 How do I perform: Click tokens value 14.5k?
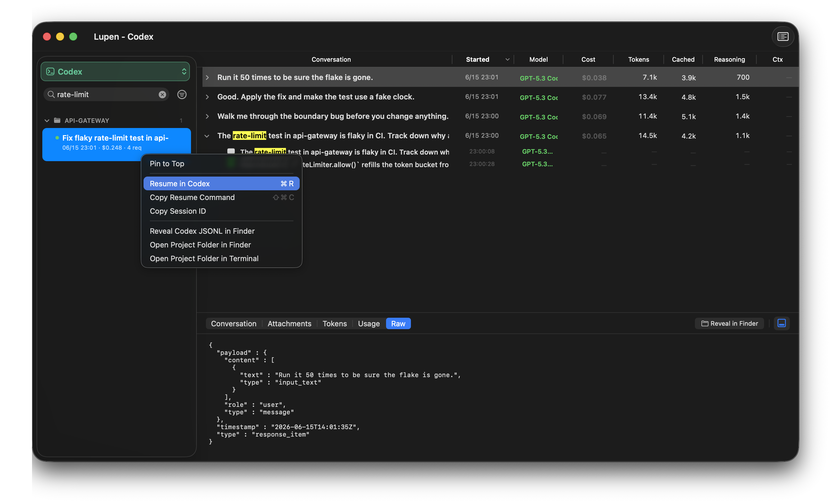[647, 136]
